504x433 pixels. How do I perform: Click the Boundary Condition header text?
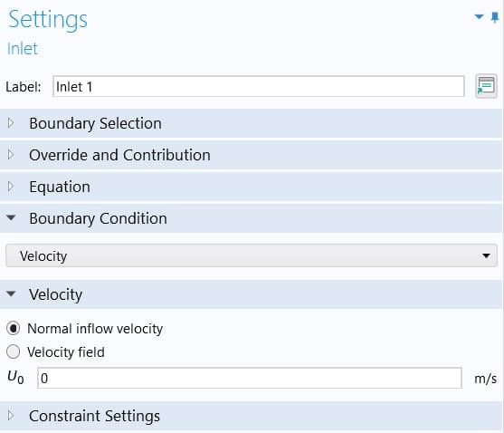pos(98,218)
